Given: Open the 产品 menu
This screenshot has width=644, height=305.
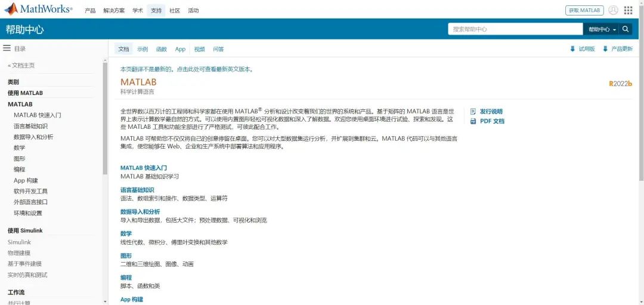Looking at the screenshot, I should (x=90, y=11).
